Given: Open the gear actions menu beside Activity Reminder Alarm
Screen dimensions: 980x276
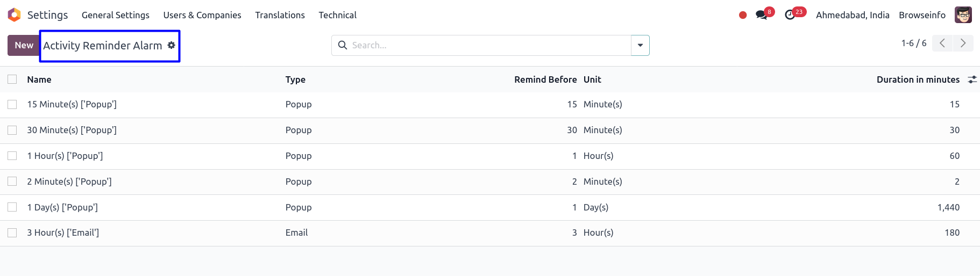Looking at the screenshot, I should click(x=171, y=46).
